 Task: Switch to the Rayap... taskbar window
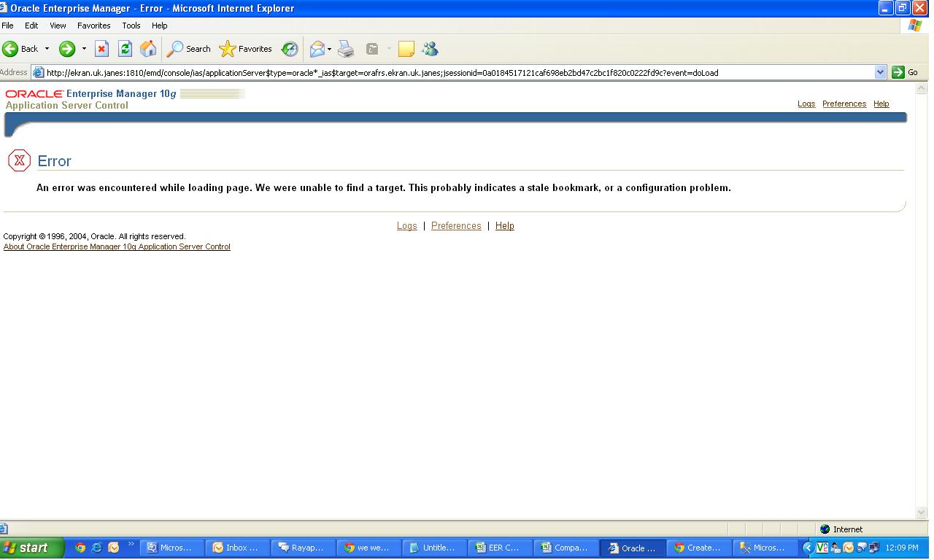pyautogui.click(x=304, y=548)
